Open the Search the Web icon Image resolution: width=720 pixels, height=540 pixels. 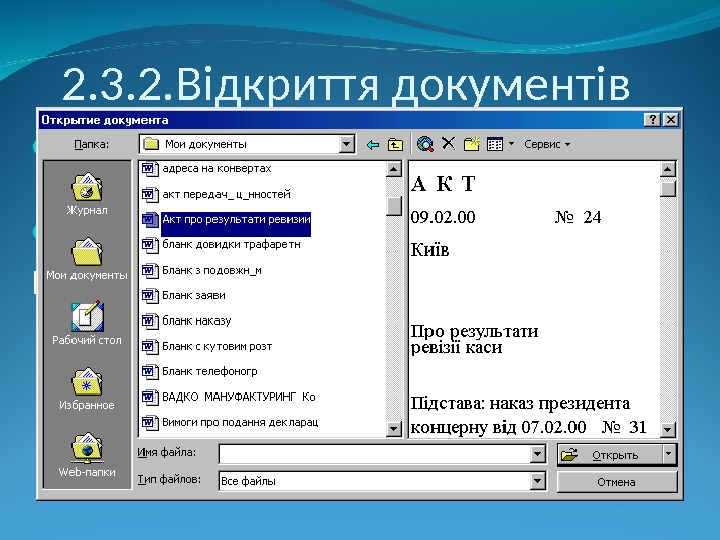[425, 144]
